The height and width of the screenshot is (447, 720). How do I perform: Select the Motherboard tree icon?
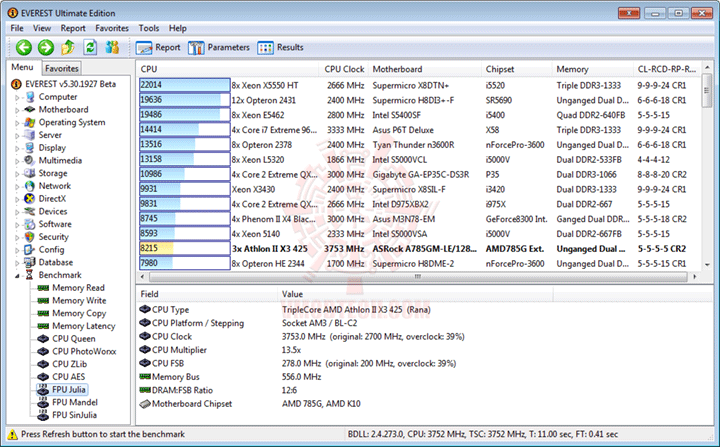[30, 109]
